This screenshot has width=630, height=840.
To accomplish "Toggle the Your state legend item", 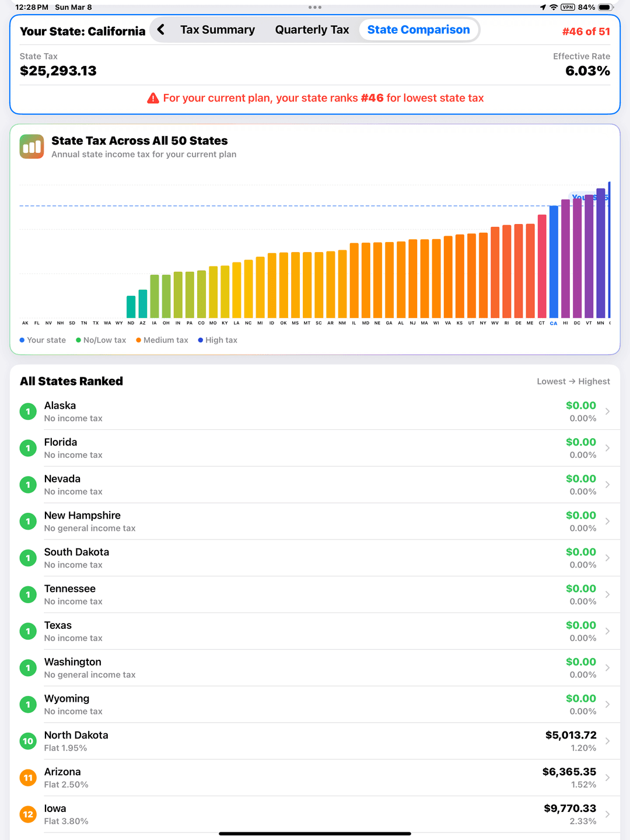I will 43,340.
